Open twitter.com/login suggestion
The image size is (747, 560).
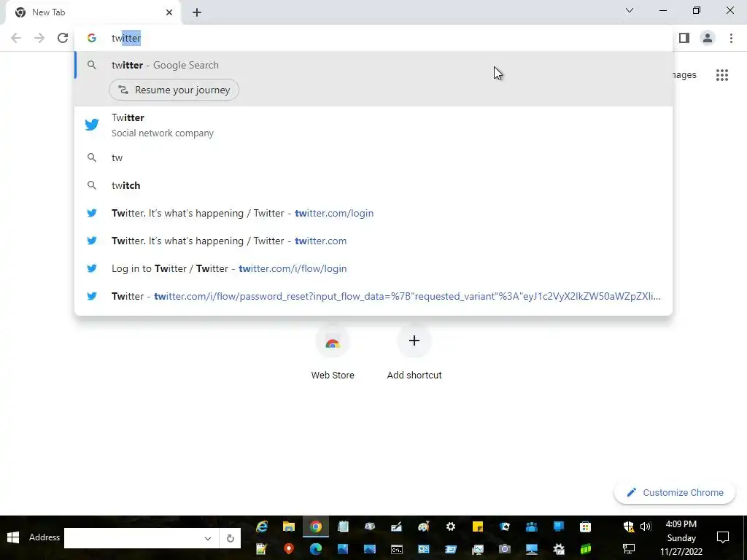pyautogui.click(x=373, y=213)
